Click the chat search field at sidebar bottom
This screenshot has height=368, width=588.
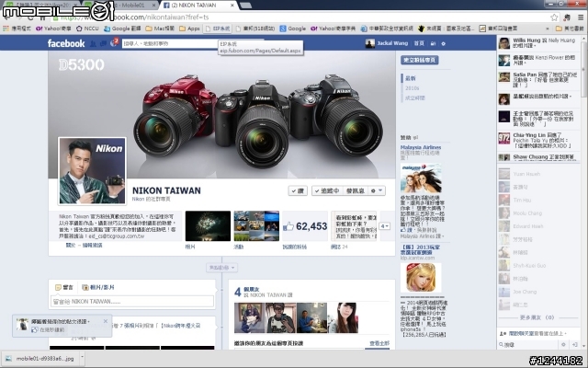click(x=529, y=344)
